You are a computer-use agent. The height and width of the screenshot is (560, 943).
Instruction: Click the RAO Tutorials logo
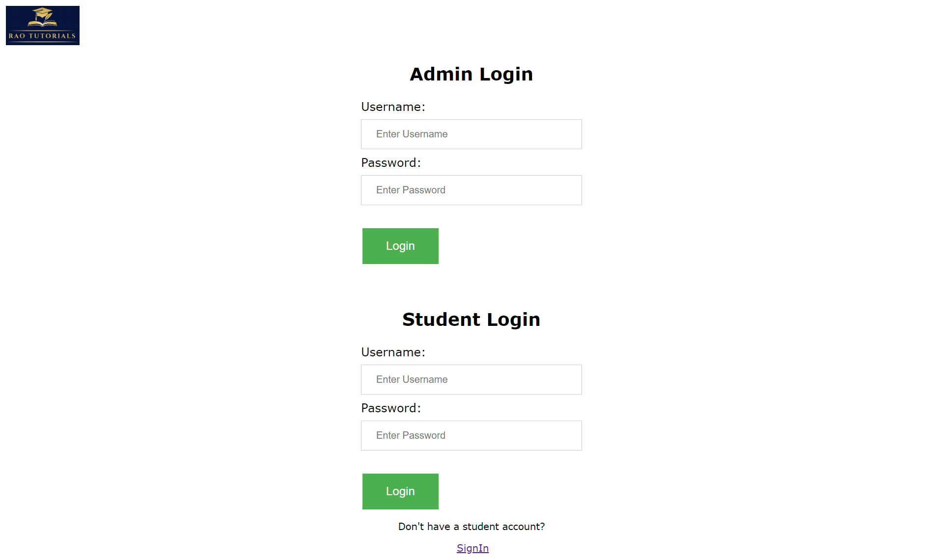(42, 25)
